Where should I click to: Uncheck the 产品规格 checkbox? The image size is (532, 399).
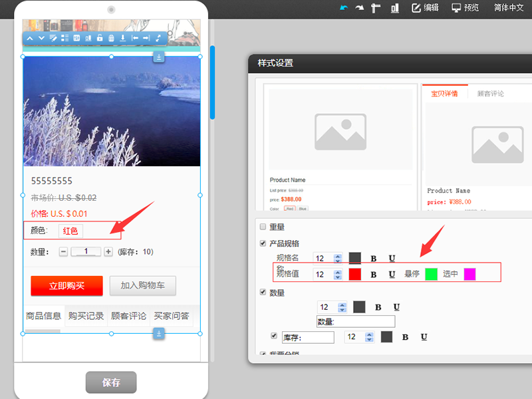pos(263,243)
